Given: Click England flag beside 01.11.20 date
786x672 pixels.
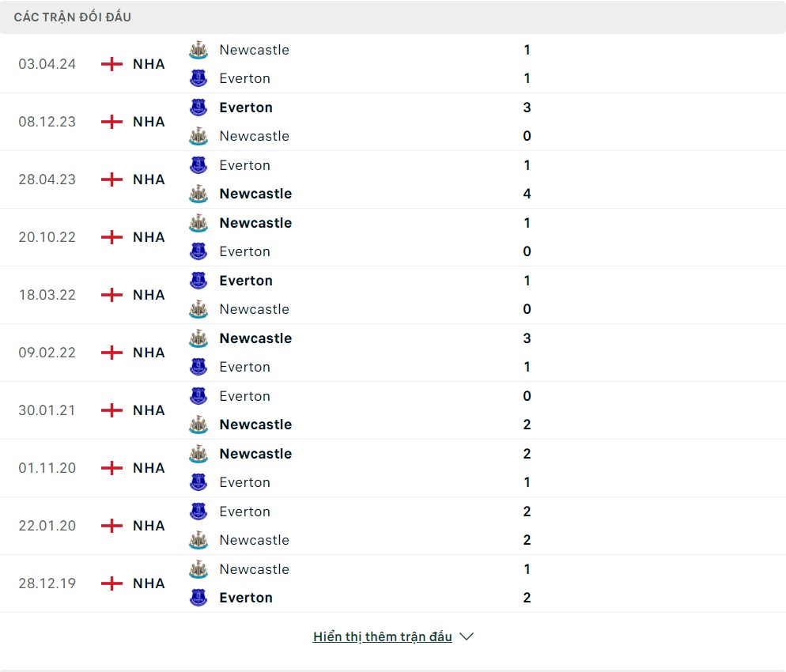Looking at the screenshot, I should [x=112, y=468].
